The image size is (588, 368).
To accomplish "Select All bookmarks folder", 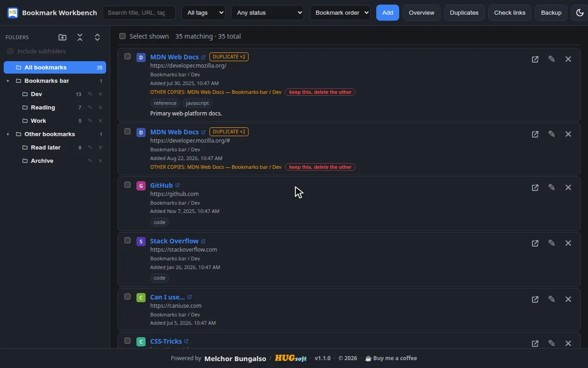I will point(55,68).
